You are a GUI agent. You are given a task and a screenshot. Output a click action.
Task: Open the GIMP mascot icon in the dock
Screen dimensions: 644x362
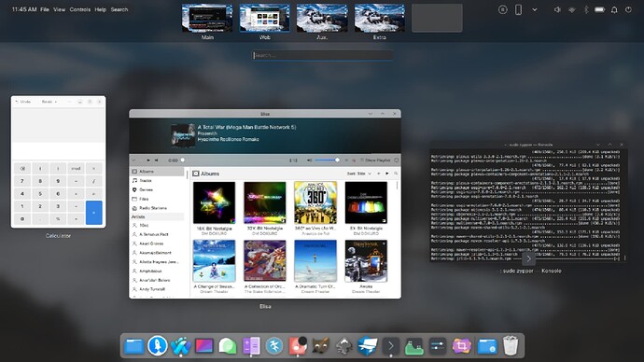pyautogui.click(x=321, y=346)
